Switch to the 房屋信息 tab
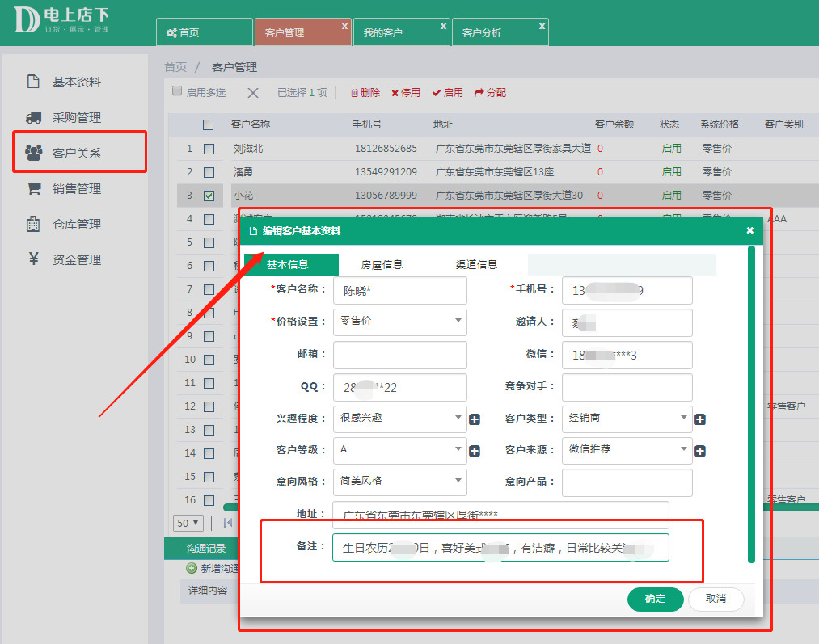The image size is (819, 644). (382, 265)
